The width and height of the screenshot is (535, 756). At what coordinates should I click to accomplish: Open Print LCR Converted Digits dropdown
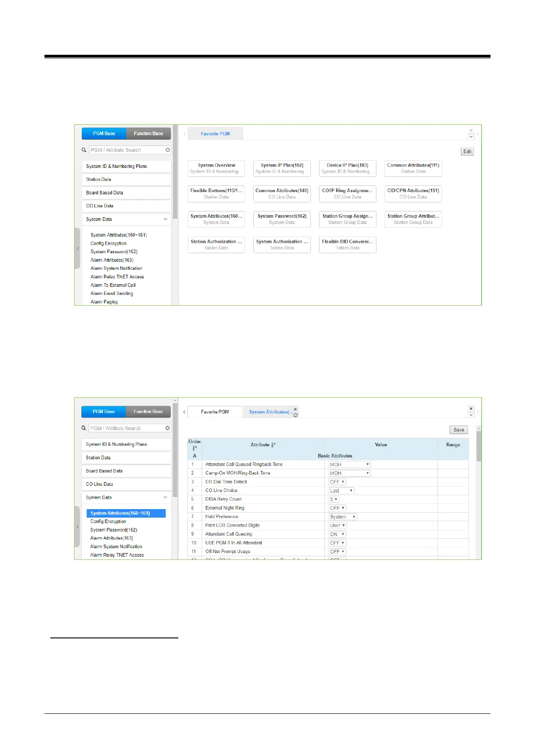pos(337,525)
